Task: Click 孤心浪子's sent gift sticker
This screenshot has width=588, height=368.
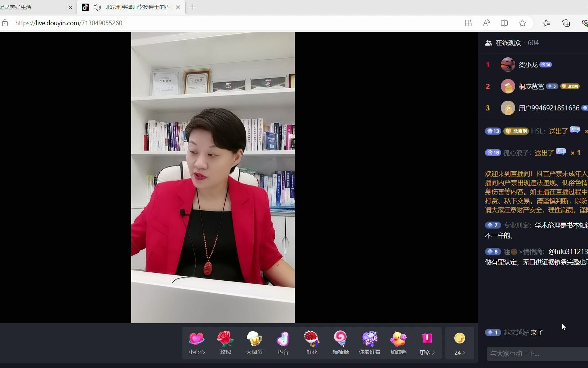Action: [x=561, y=152]
